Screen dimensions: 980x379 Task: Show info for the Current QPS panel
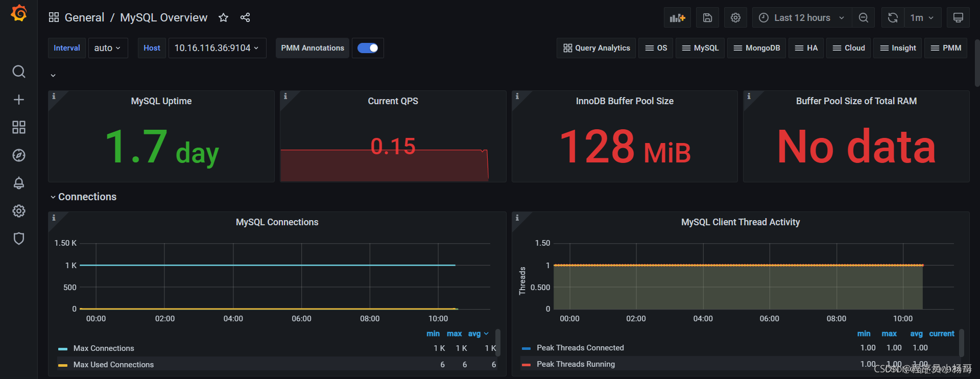pyautogui.click(x=285, y=96)
